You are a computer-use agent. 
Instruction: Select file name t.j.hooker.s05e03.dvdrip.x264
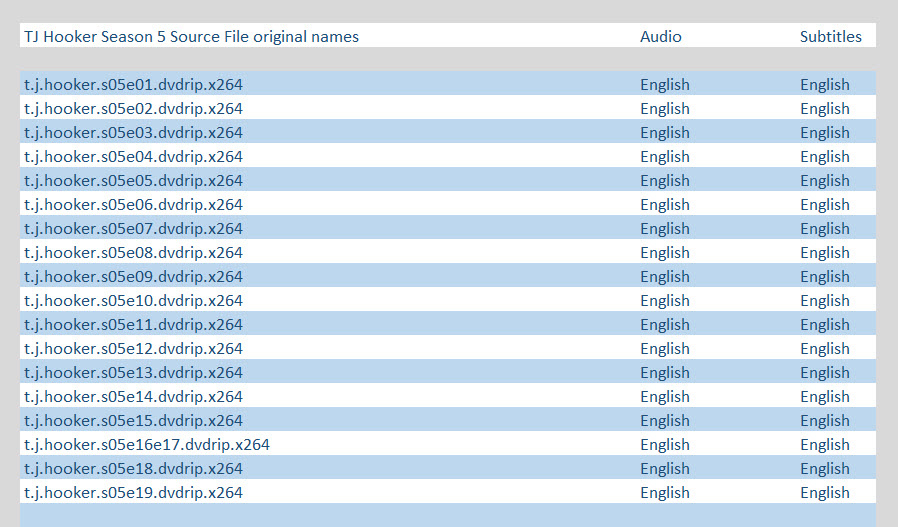coord(133,133)
